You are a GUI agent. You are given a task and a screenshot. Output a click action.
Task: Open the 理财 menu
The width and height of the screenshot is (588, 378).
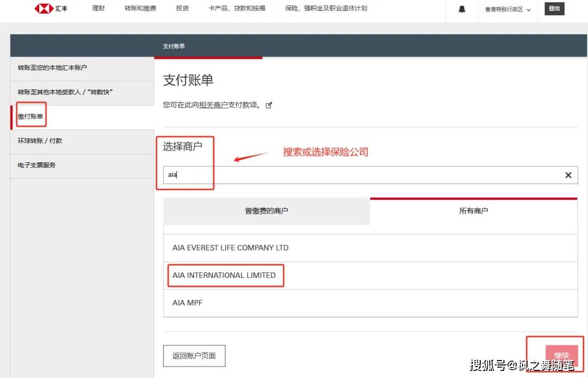pos(99,8)
